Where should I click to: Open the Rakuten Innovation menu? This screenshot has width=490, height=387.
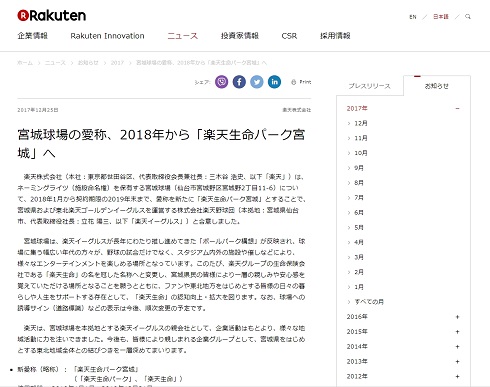(107, 36)
